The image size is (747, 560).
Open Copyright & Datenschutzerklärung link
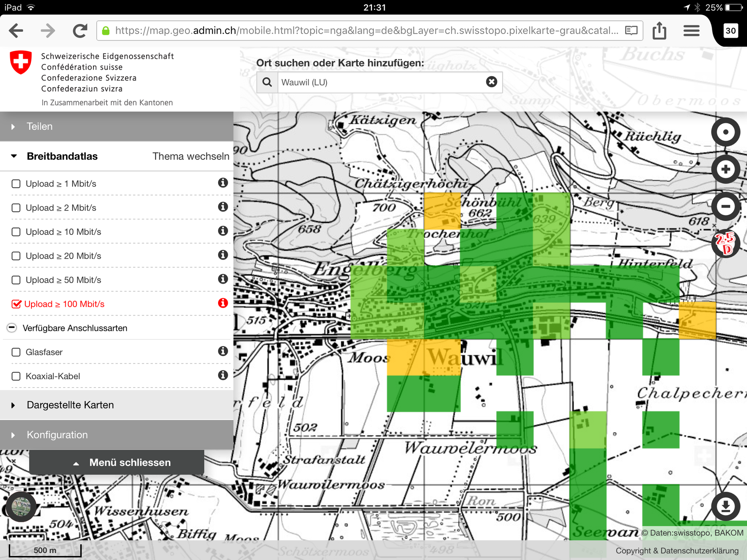pos(677,551)
